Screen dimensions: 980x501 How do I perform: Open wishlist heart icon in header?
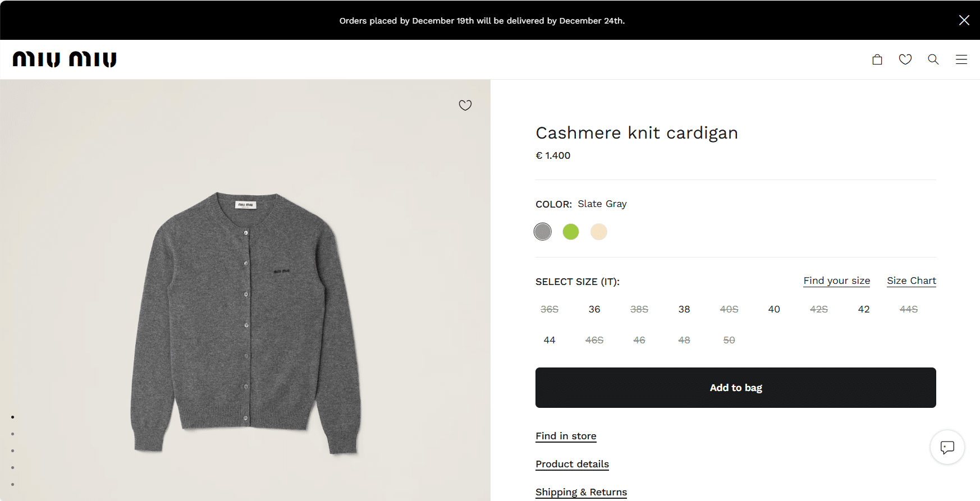(905, 59)
